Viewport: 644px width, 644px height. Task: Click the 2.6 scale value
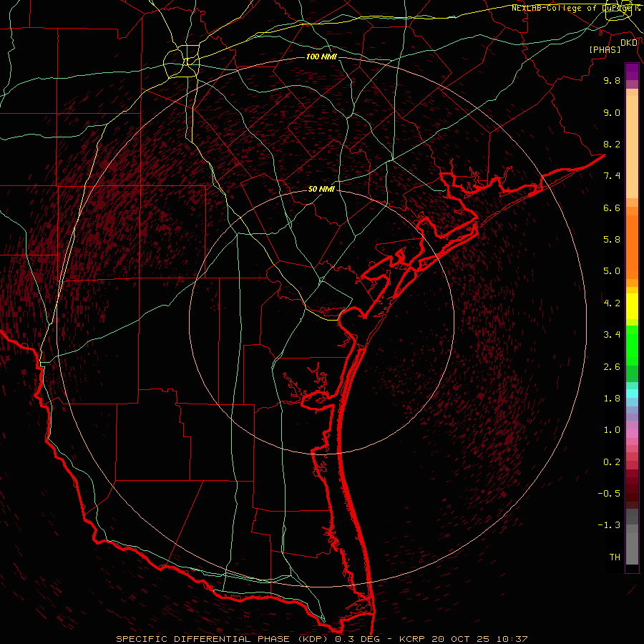coord(612,367)
